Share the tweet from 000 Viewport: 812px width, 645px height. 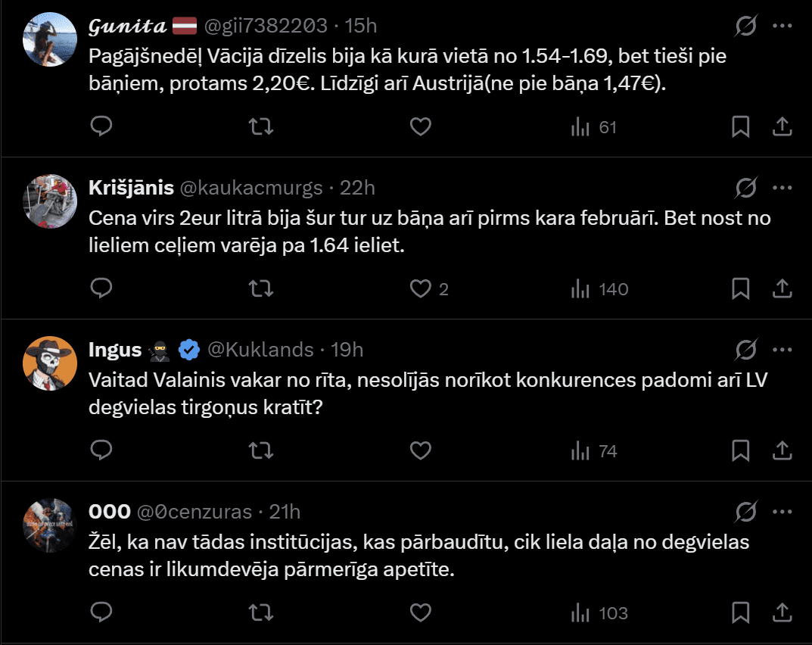pyautogui.click(x=782, y=612)
